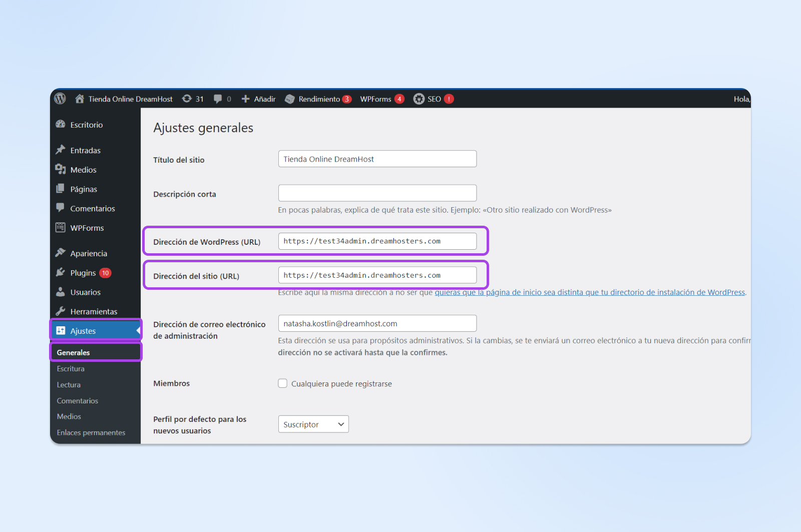This screenshot has height=532, width=801.
Task: Select Enlaces permanentes submenu item
Action: click(91, 432)
